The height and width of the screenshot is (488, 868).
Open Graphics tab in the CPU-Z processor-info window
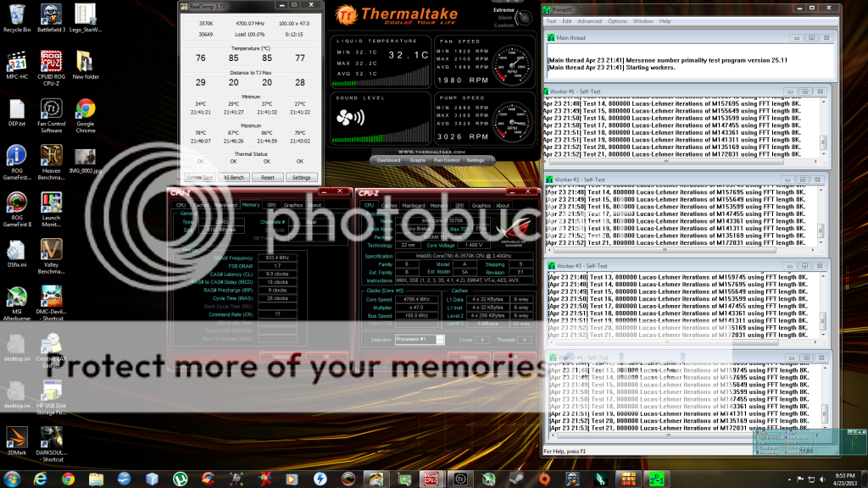[481, 206]
